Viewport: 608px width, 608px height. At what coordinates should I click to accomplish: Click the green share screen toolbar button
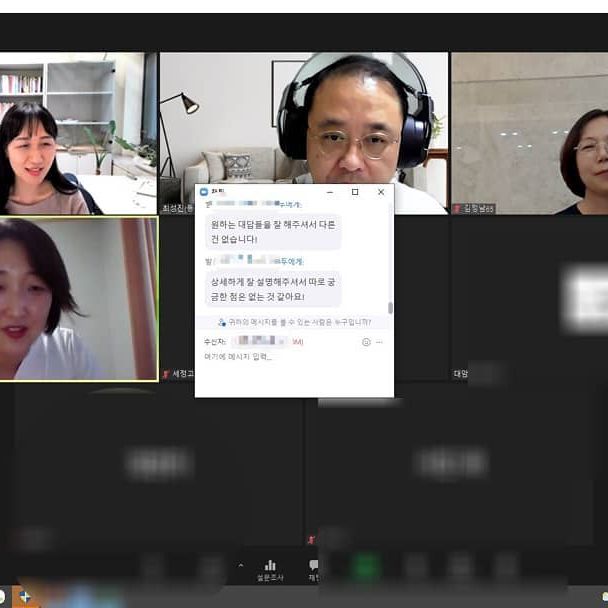pos(366,567)
